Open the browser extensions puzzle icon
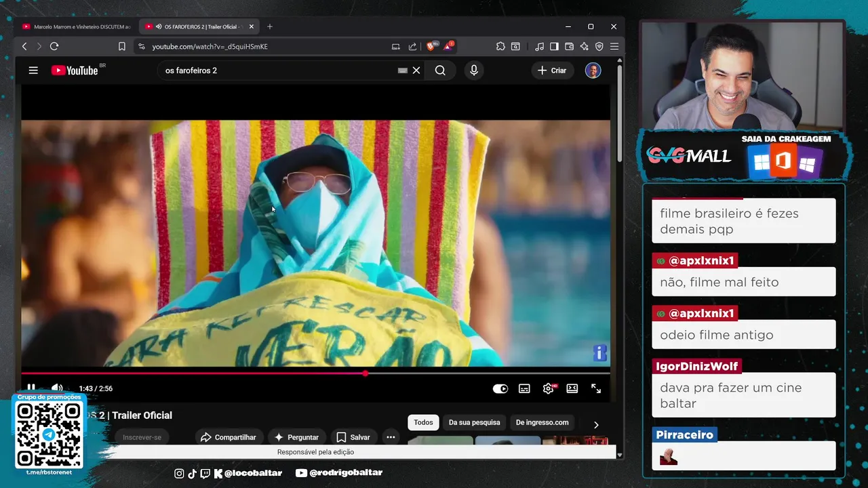 coord(500,46)
